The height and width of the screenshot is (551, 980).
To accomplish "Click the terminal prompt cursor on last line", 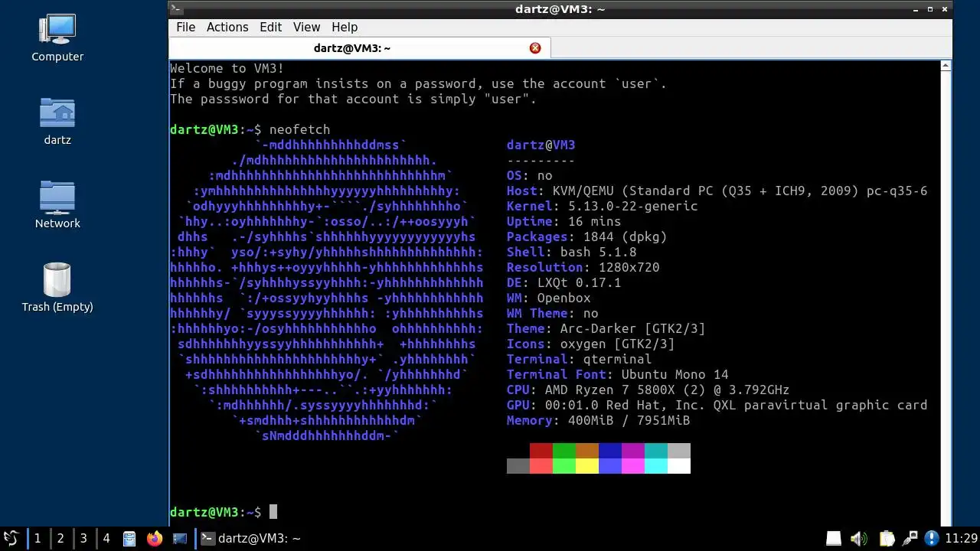I will coord(273,512).
